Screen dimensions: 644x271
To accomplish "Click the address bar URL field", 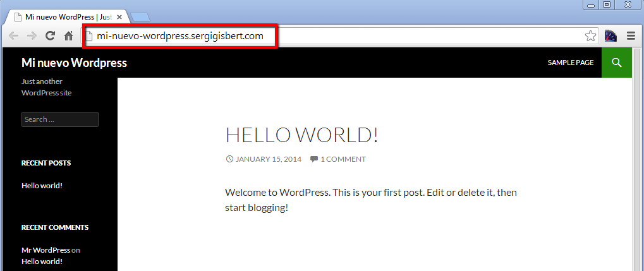I will (341, 36).
